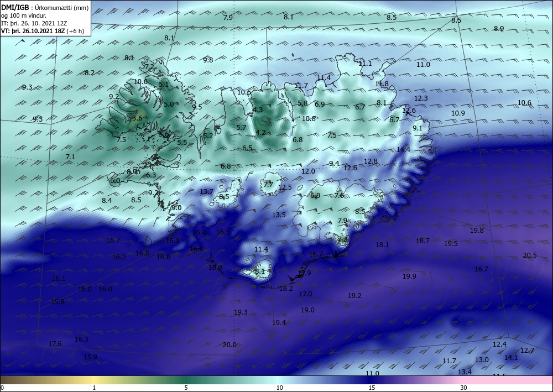Click the 16.1 value on the map
Image resolution: width=553 pixels, height=392 pixels.
coord(59,279)
